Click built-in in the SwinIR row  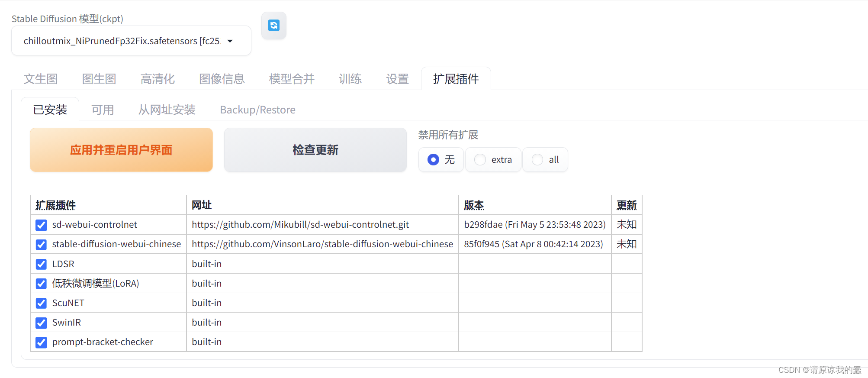pos(207,323)
